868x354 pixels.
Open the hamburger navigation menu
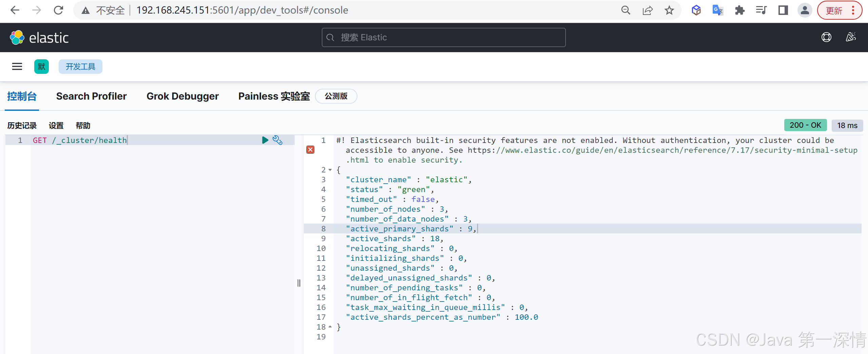[17, 66]
